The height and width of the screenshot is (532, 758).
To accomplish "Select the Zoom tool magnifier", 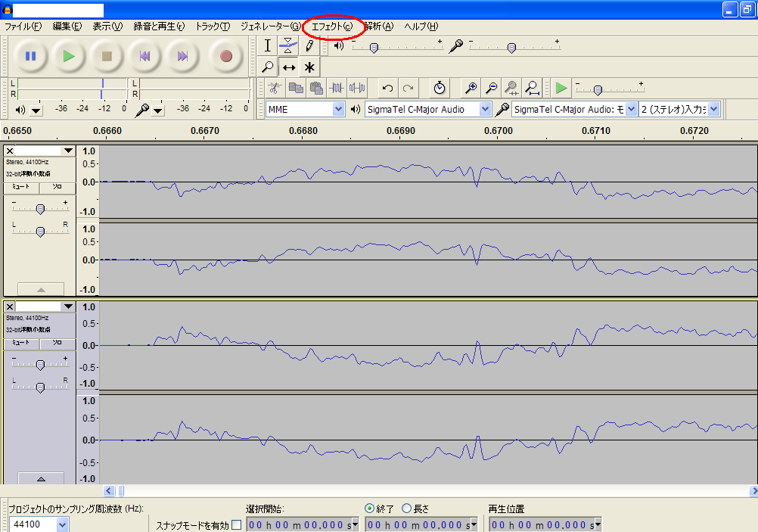I will click(267, 67).
